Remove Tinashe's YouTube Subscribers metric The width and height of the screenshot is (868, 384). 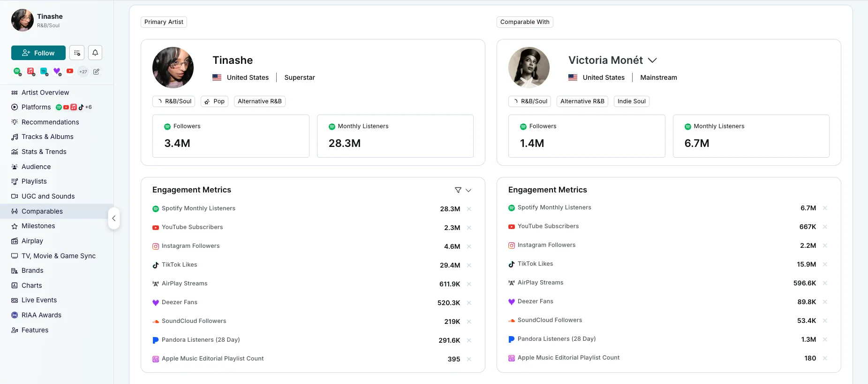point(469,228)
